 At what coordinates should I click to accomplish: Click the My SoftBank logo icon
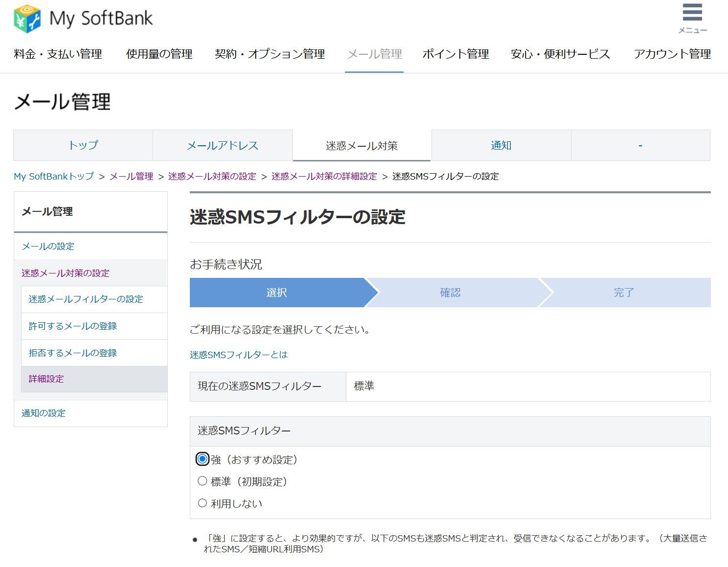click(x=27, y=19)
